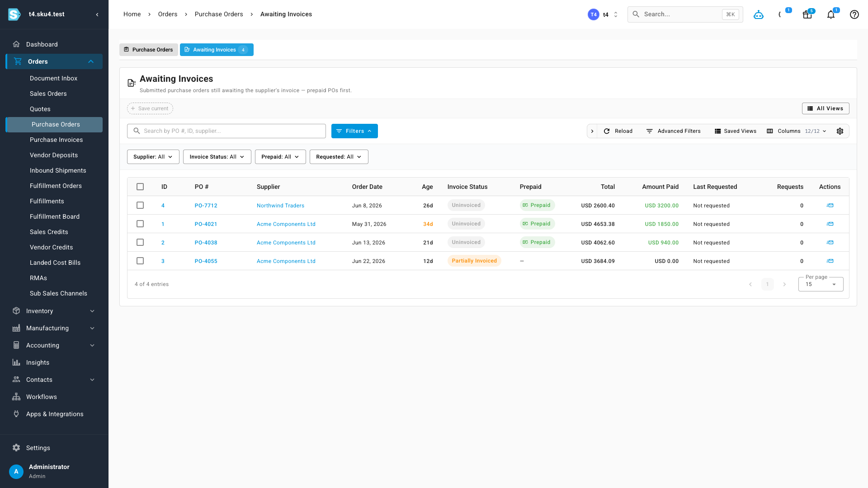Click the request invoice icon for PO-4021
This screenshot has height=488, width=868.
click(830, 224)
